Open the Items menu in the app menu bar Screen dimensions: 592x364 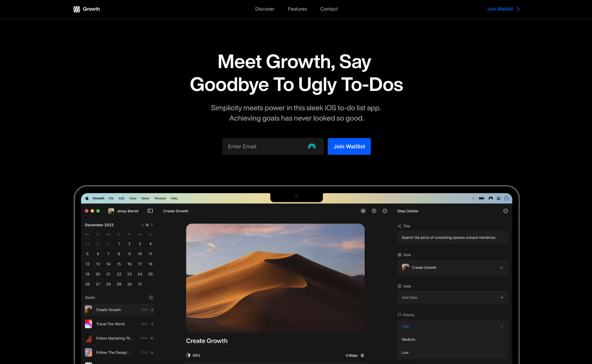point(145,198)
